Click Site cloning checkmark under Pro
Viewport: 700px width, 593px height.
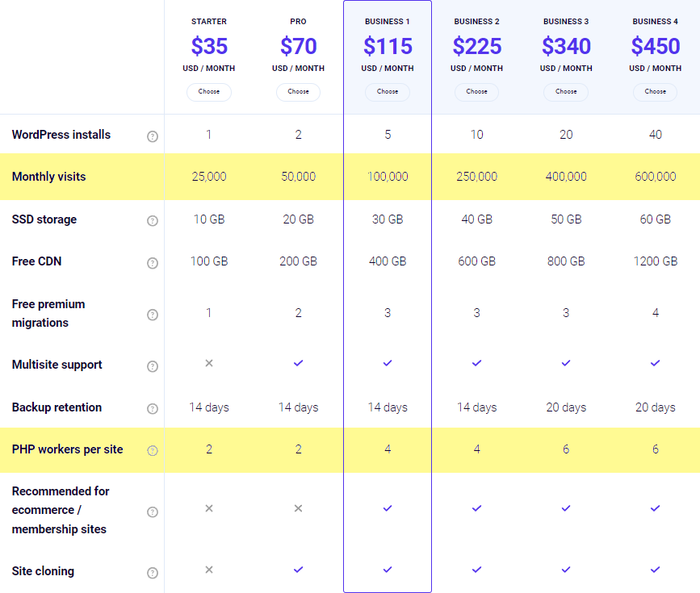click(x=298, y=570)
